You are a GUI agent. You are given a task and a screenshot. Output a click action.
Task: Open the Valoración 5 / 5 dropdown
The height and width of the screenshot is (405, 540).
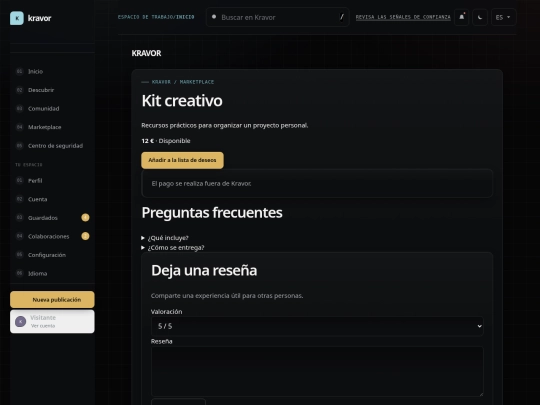pyautogui.click(x=317, y=326)
